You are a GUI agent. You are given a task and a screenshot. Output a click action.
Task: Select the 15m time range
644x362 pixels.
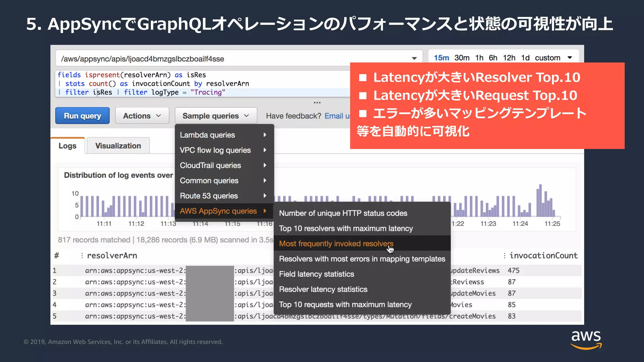click(x=441, y=58)
